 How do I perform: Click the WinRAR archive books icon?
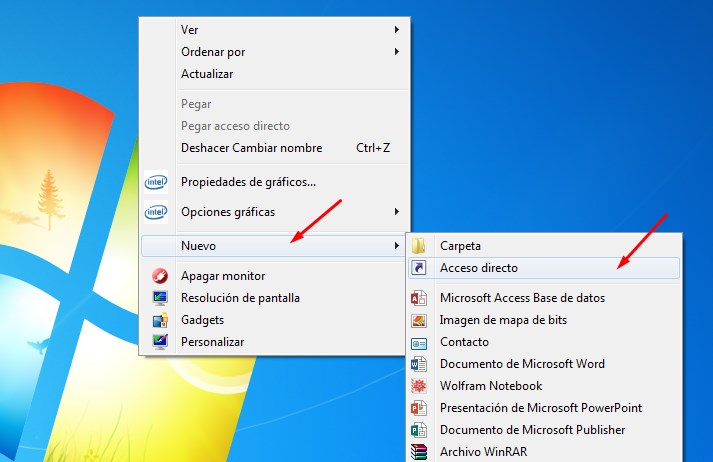tap(418, 452)
